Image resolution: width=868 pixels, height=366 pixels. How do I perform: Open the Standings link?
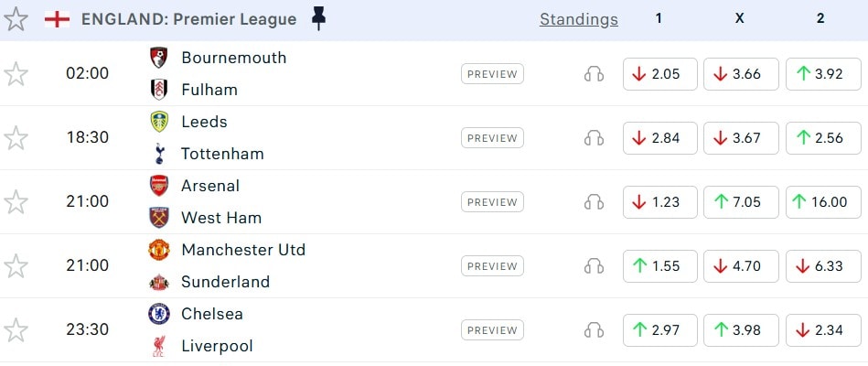point(578,19)
